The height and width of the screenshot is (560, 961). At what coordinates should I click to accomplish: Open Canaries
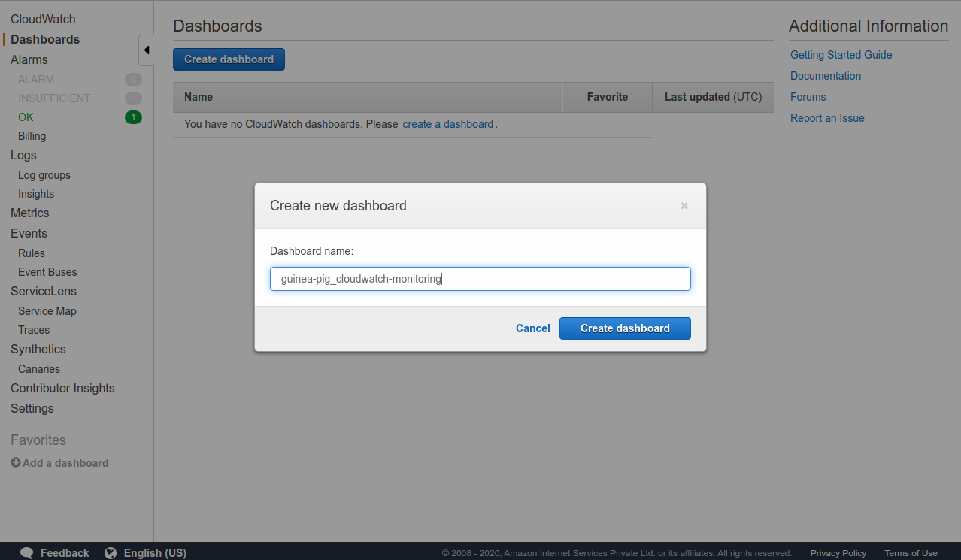point(39,369)
